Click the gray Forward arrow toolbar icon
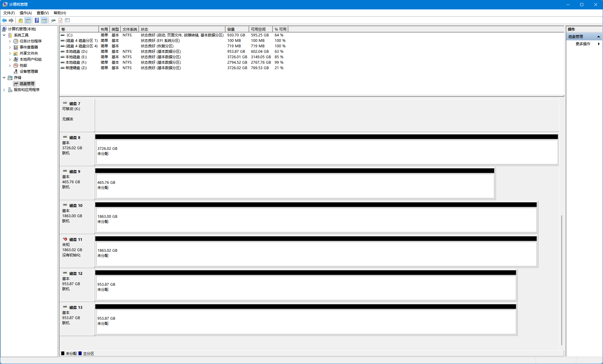 coord(11,20)
